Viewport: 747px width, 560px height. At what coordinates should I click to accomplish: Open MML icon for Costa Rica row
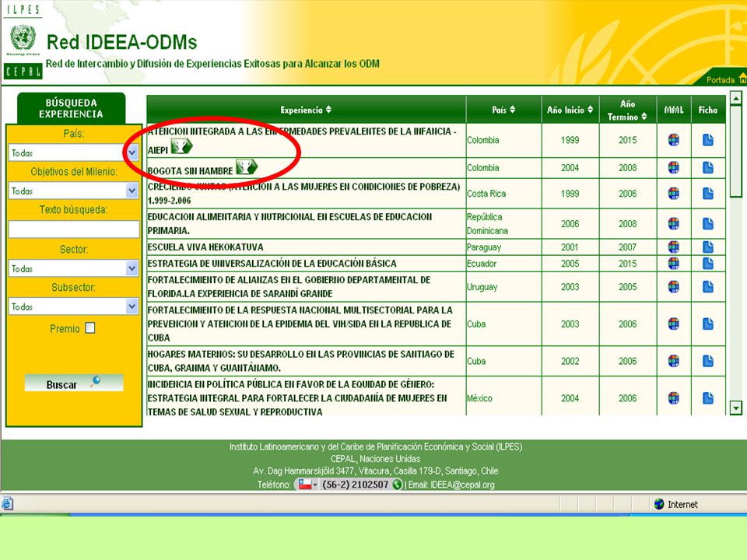pyautogui.click(x=674, y=194)
